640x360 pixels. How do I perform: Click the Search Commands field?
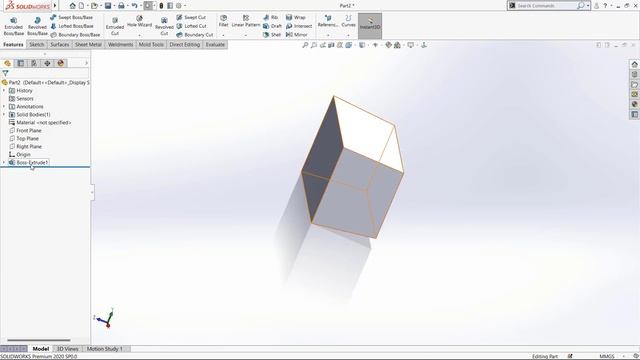pos(546,6)
